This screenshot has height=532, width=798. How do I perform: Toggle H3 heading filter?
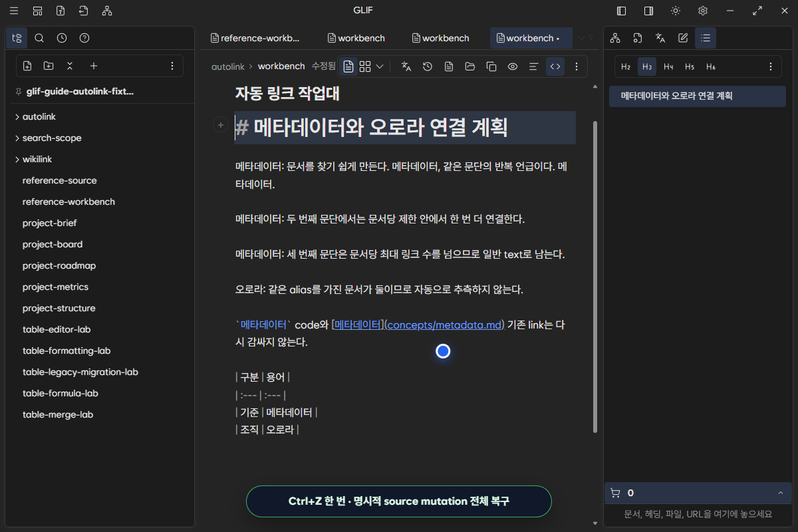point(647,66)
